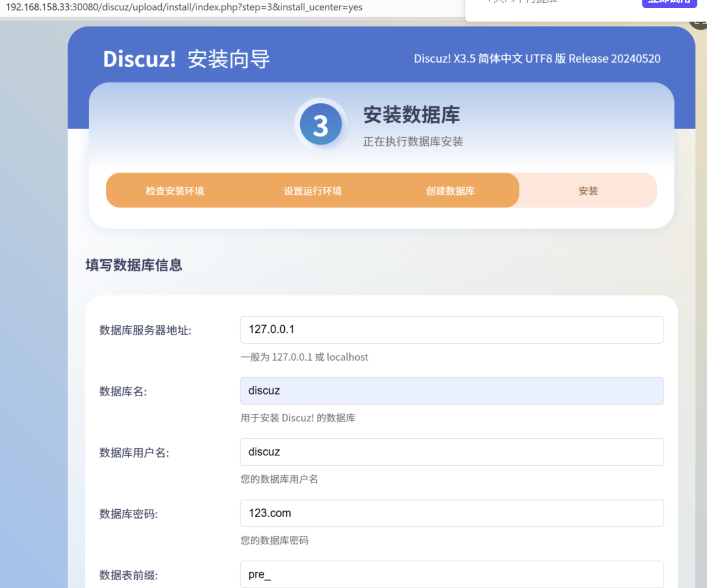Click the 设置运行环境 step tab
The image size is (709, 588).
(313, 191)
